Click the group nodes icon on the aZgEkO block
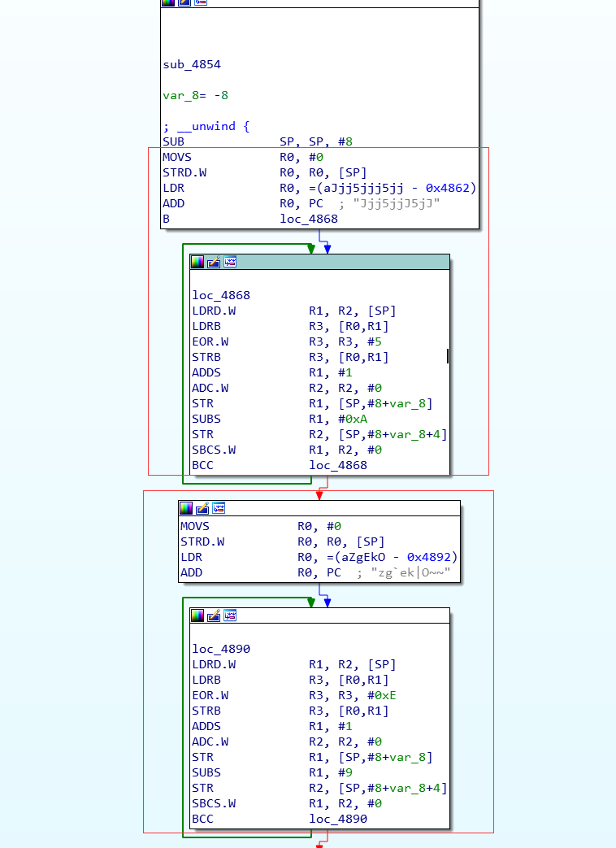Image resolution: width=616 pixels, height=848 pixels. [x=219, y=508]
